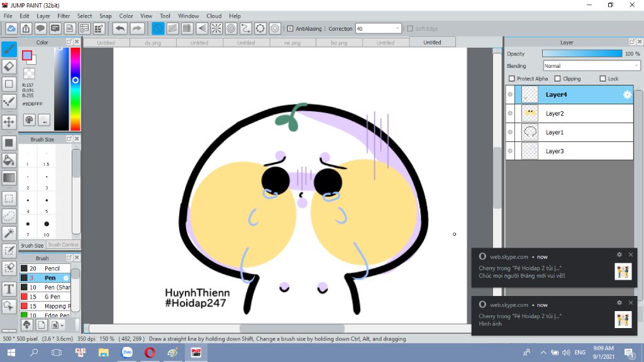Open the File menu

click(x=8, y=16)
